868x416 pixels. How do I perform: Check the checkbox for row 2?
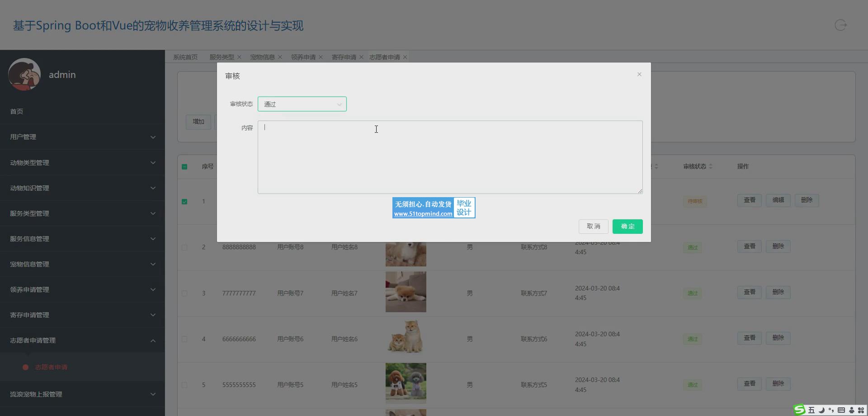pos(184,247)
